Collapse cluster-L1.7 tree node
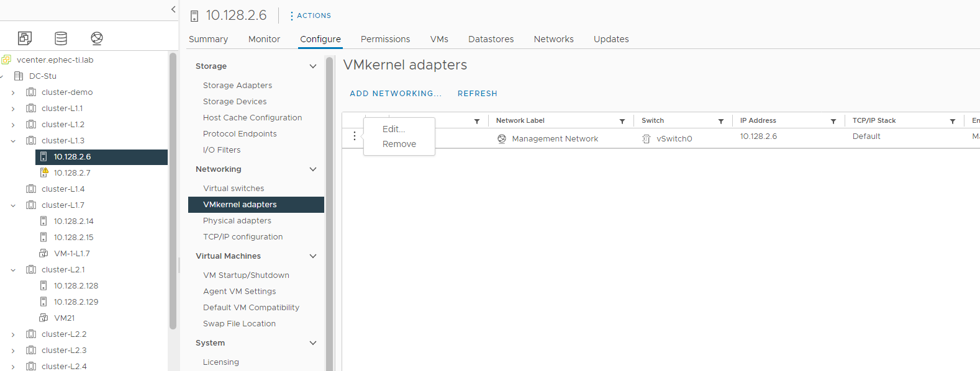 (13, 205)
